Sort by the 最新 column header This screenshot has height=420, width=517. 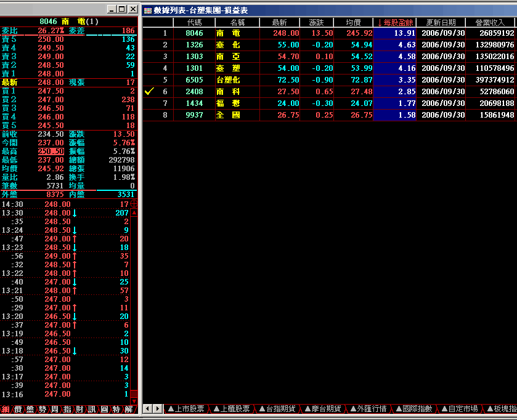coord(280,22)
